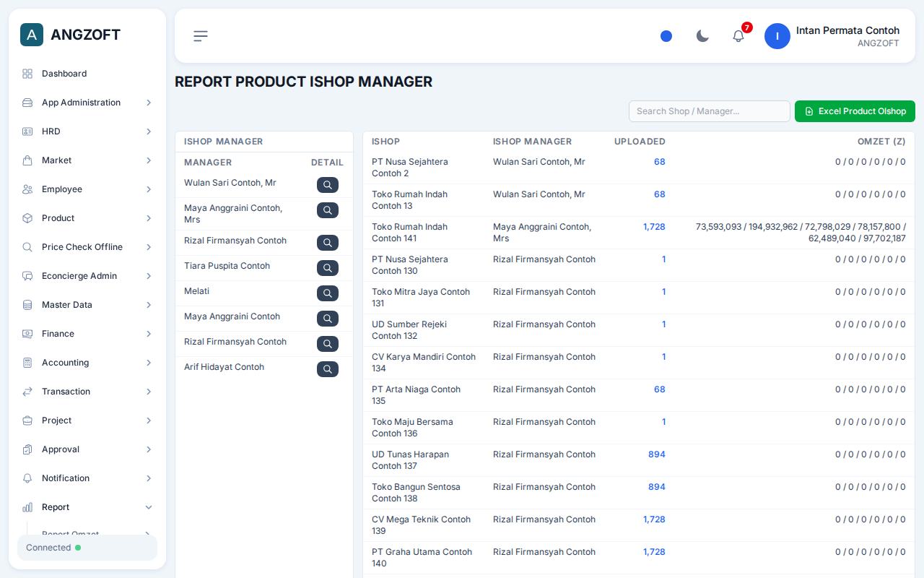This screenshot has width=924, height=578.
Task: View detail for manager Melati
Action: tap(328, 293)
